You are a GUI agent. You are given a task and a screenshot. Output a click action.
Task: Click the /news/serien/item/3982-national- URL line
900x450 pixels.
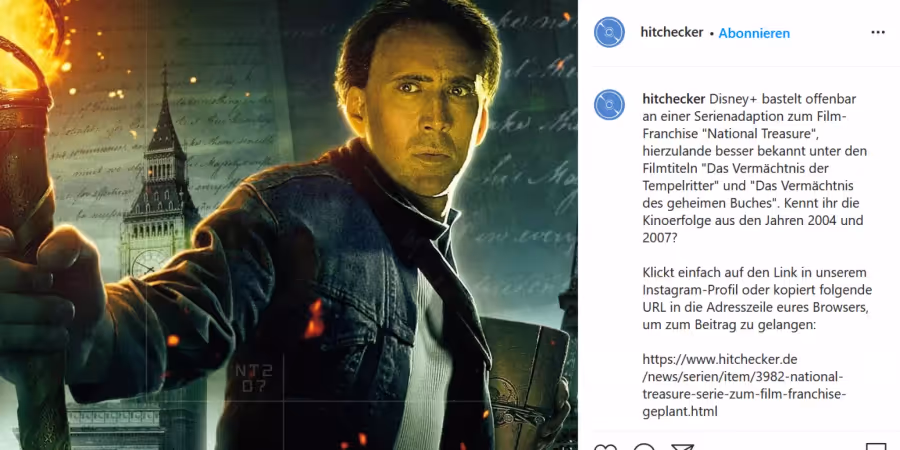[x=743, y=377]
